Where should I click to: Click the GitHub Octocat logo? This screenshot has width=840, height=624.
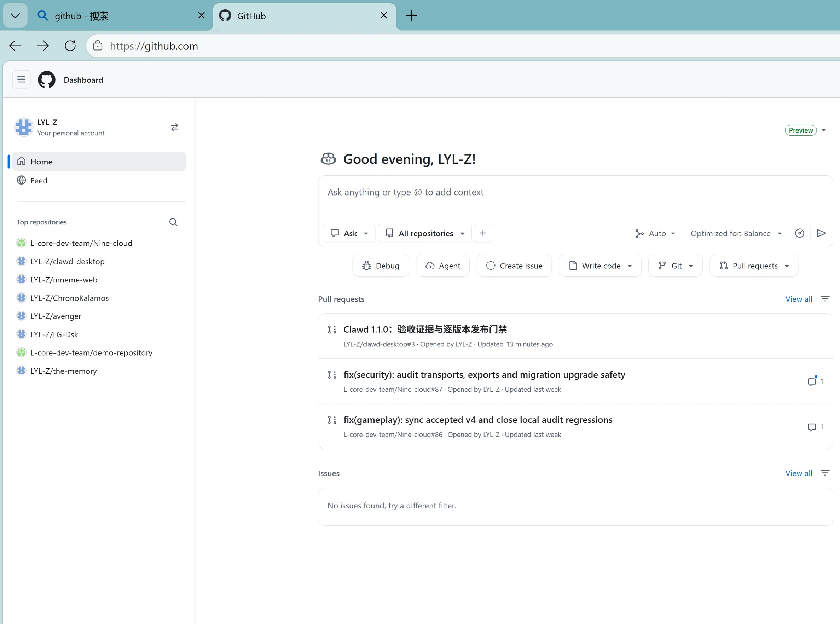coord(47,80)
